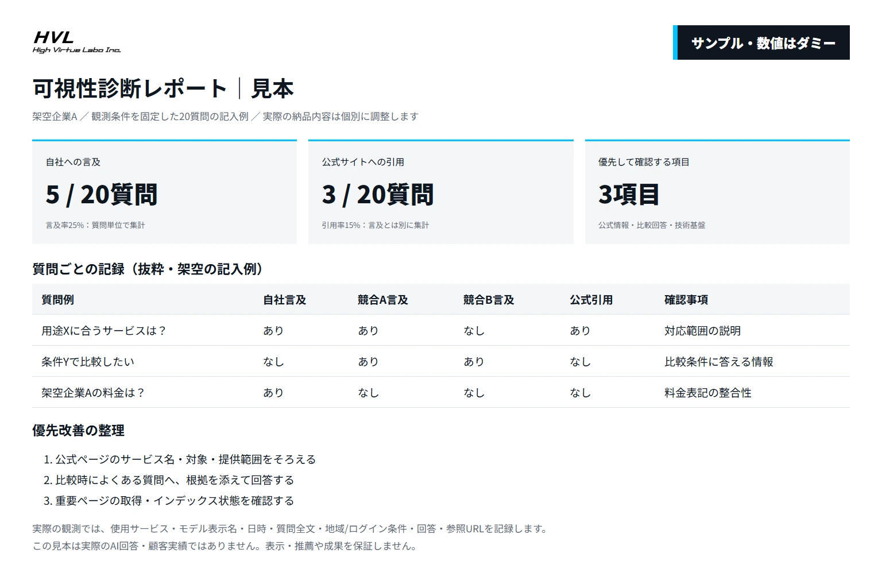This screenshot has width=882, height=588.
Task: Click the "確認事項" column header
Action: pos(686,300)
